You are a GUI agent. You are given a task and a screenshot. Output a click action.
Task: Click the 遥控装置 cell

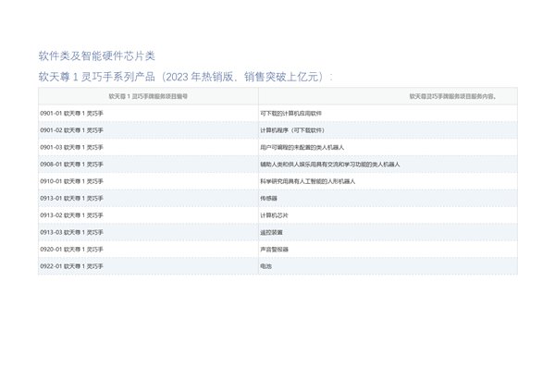point(272,232)
